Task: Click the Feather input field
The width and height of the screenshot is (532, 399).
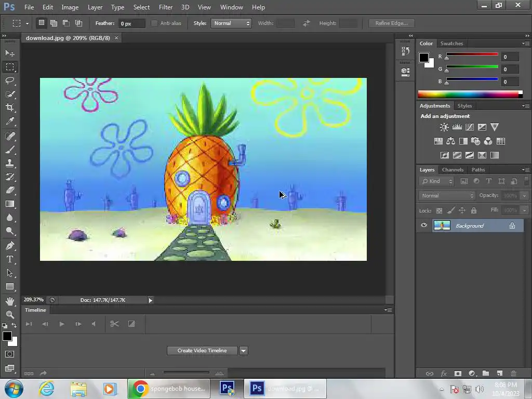Action: (132, 23)
